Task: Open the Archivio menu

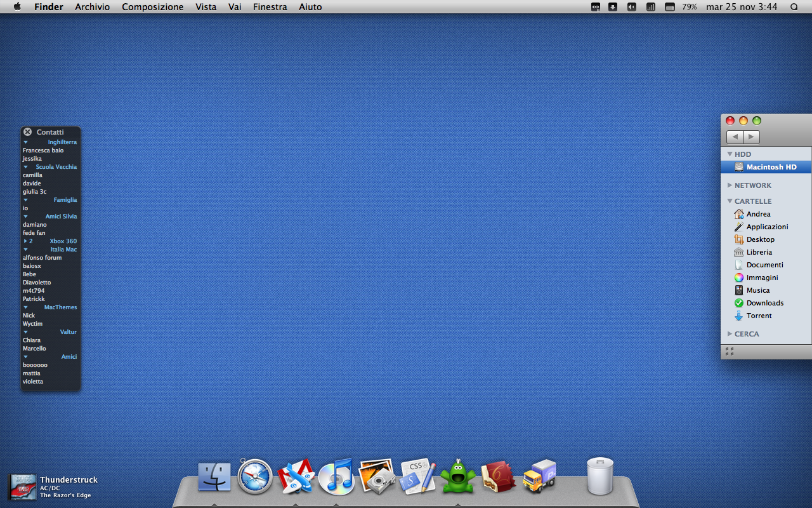Action: (92, 7)
